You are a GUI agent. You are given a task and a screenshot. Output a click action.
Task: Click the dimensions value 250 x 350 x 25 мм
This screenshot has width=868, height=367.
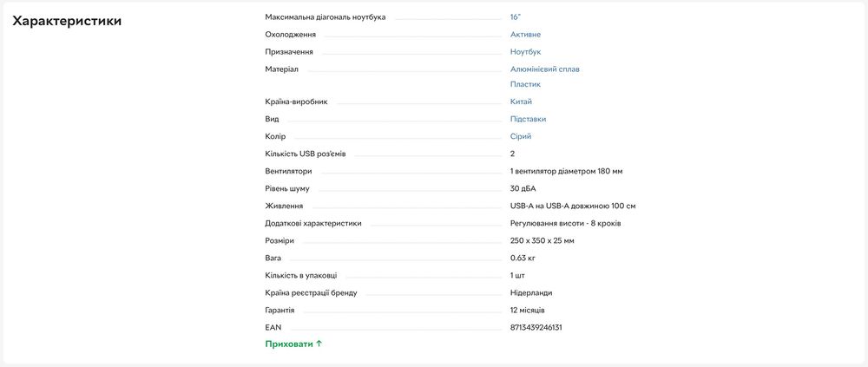(x=542, y=241)
